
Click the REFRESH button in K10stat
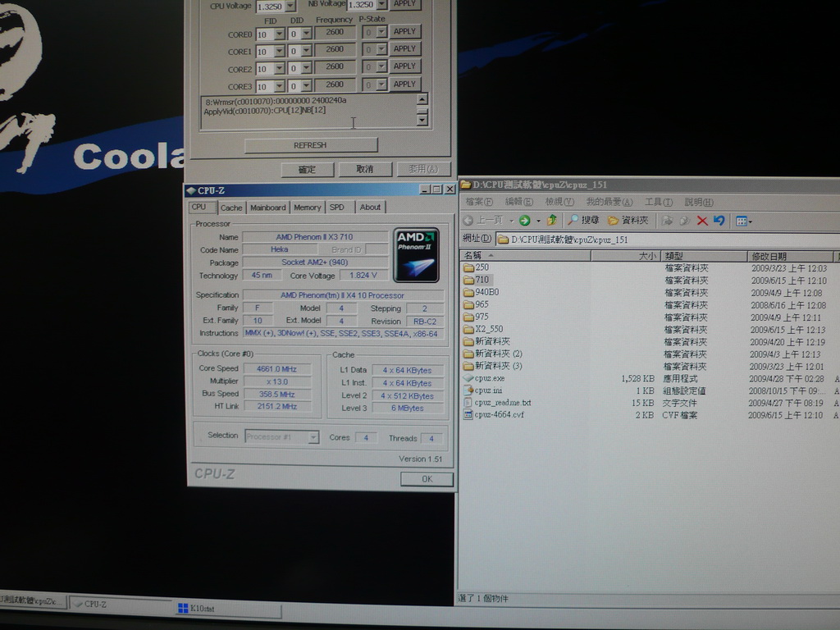[311, 145]
